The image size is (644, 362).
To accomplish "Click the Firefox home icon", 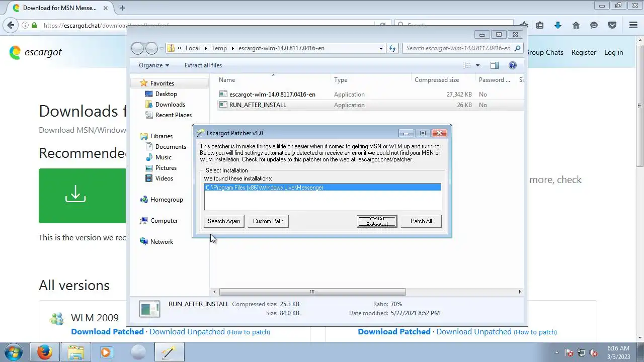I will coord(576,25).
